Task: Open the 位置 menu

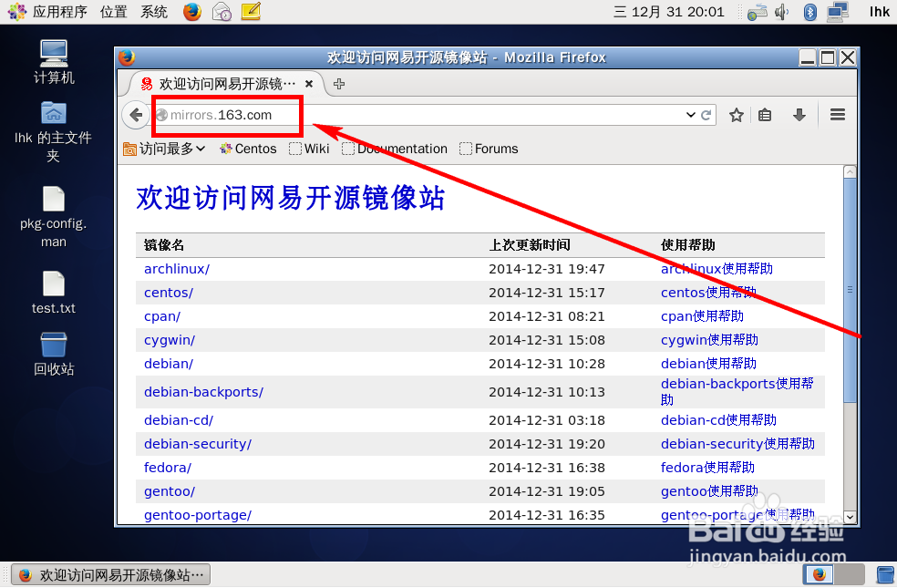Action: pos(113,12)
